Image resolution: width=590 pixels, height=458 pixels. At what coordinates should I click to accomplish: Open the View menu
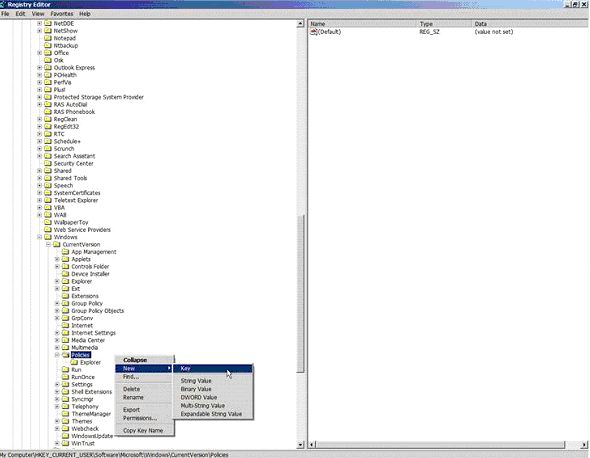38,14
